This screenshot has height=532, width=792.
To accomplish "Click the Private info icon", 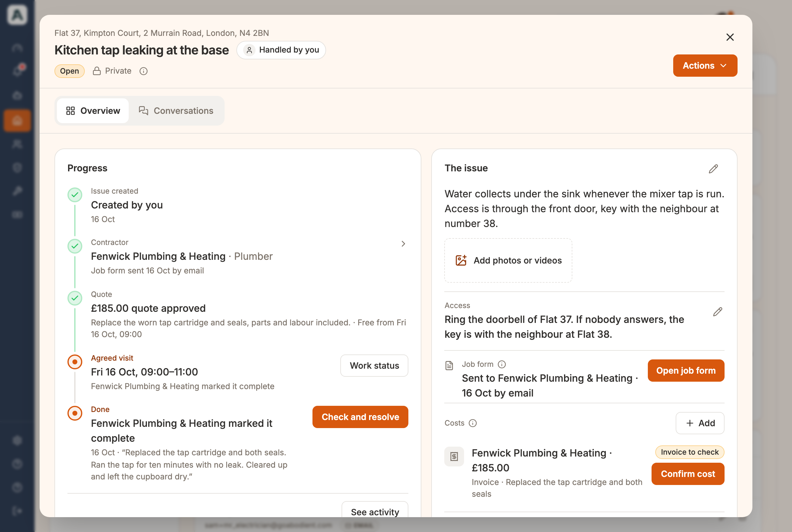I will coord(144,71).
